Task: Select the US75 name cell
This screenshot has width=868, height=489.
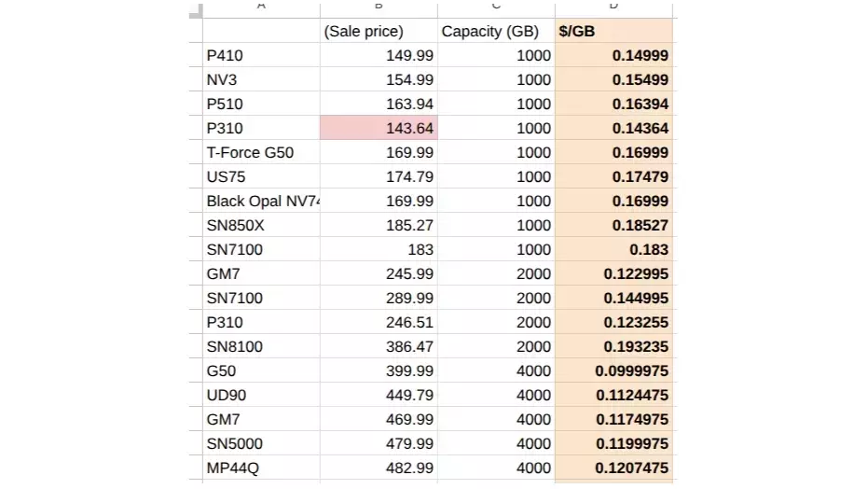Action: [261, 176]
